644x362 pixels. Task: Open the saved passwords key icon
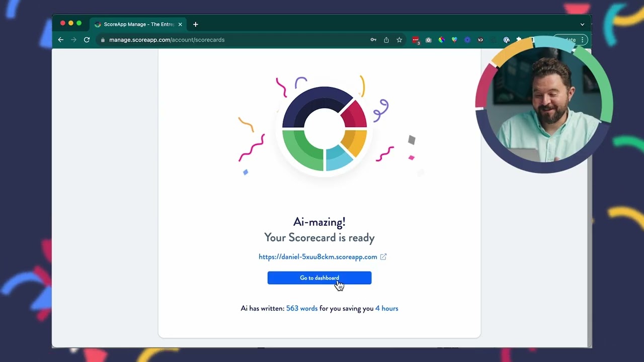point(373,40)
